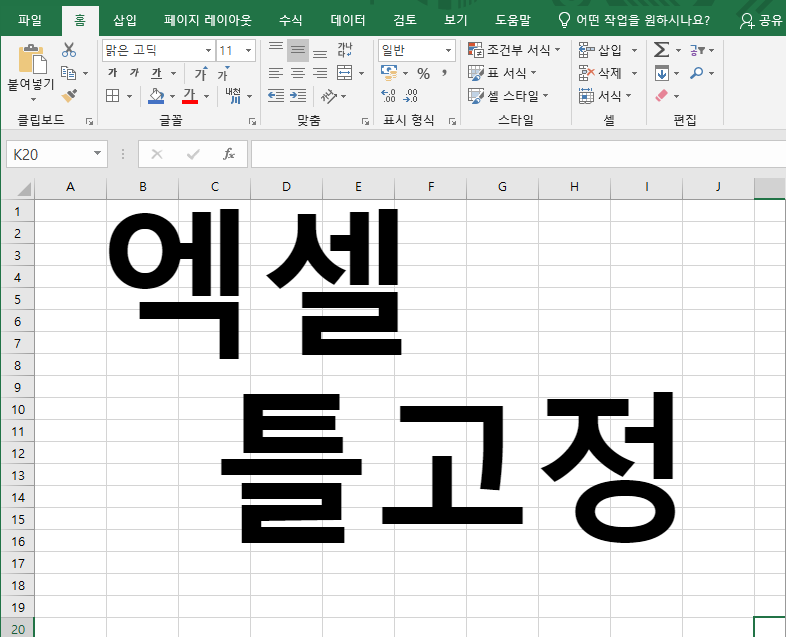This screenshot has width=786, height=637.
Task: Click the Fill down arrow icon
Action: pyautogui.click(x=662, y=73)
